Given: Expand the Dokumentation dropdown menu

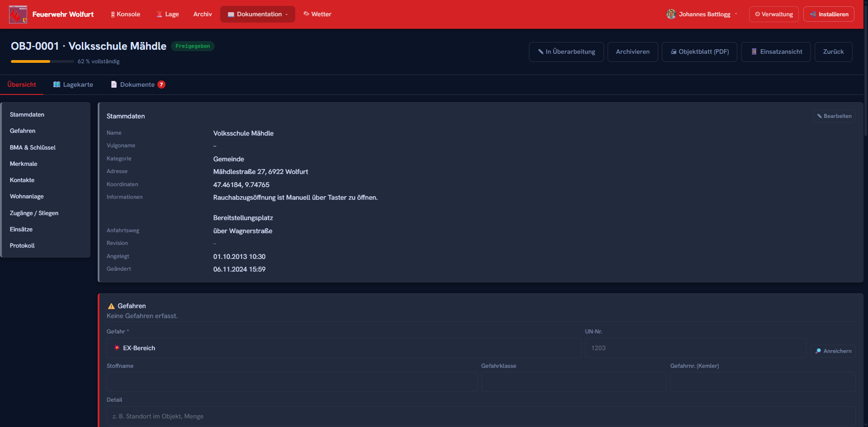Looking at the screenshot, I should 258,14.
